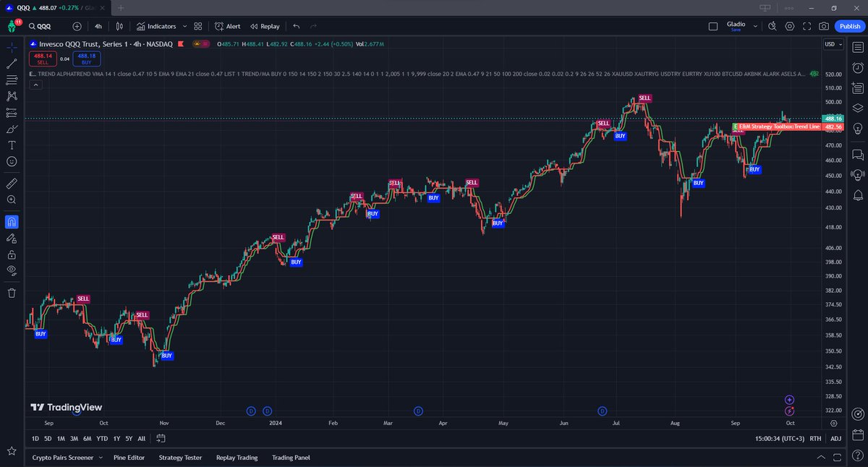Take a chart snapshot with camera
The height and width of the screenshot is (467, 868).
[824, 26]
